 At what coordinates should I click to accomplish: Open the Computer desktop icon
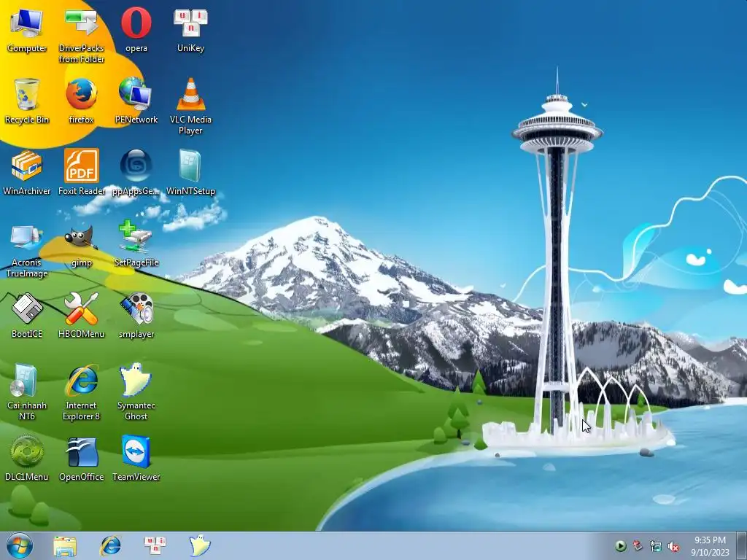(x=27, y=29)
